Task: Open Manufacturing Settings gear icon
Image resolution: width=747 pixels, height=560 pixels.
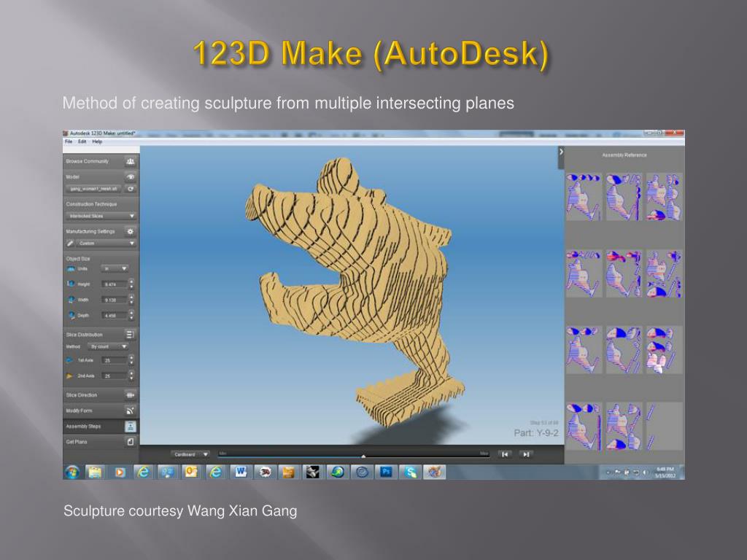Action: [131, 231]
